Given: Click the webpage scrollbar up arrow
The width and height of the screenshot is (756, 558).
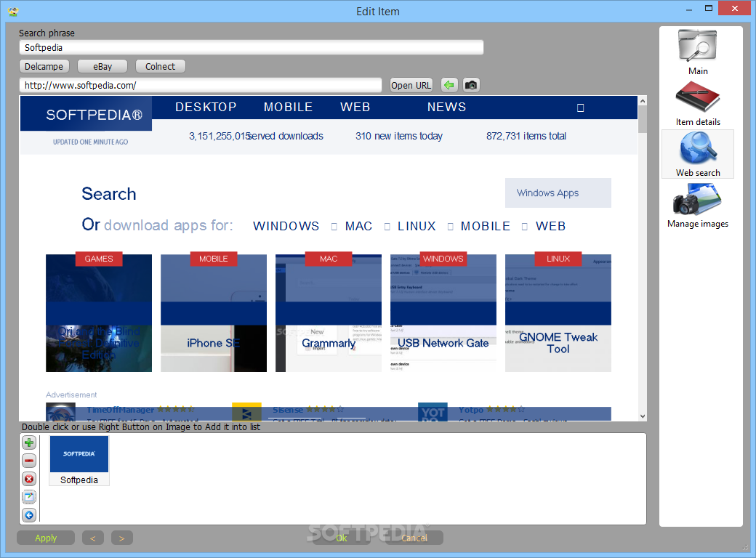Looking at the screenshot, I should [642, 101].
